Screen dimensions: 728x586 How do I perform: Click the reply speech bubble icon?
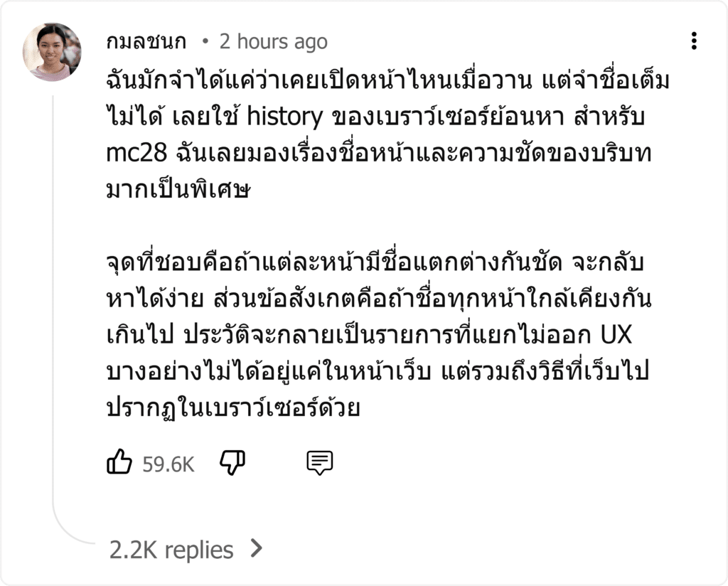click(319, 462)
